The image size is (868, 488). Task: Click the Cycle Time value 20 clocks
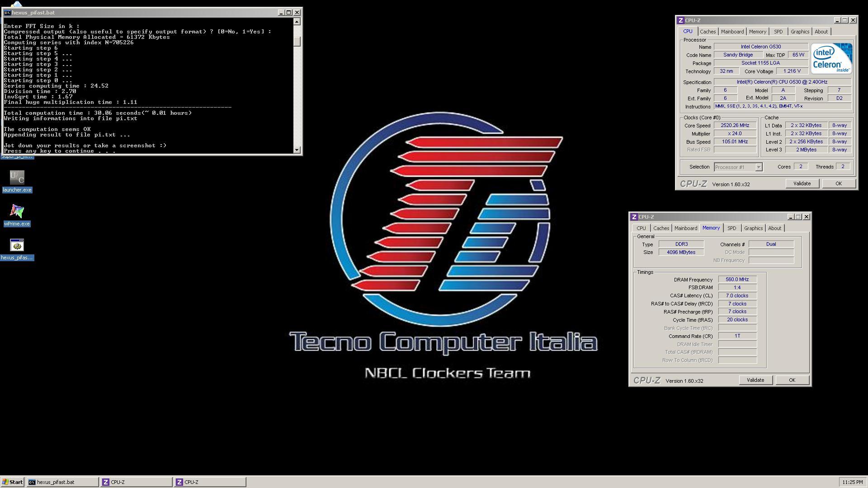click(x=737, y=319)
